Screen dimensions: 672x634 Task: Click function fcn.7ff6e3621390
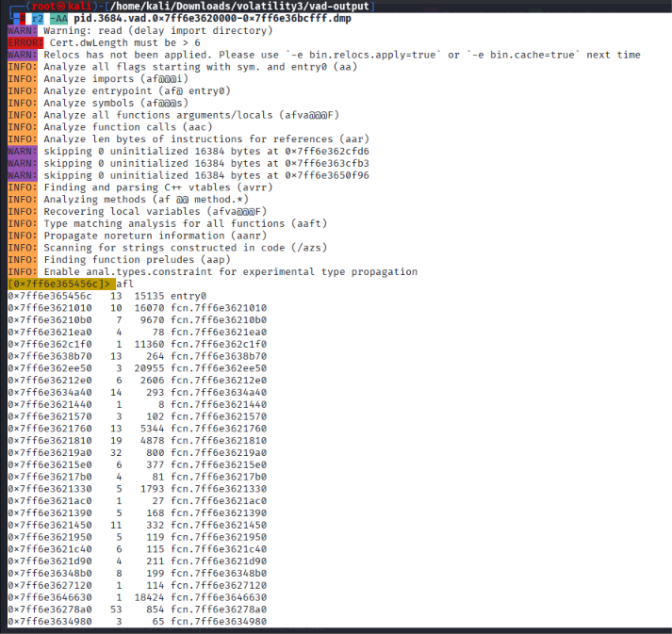219,512
